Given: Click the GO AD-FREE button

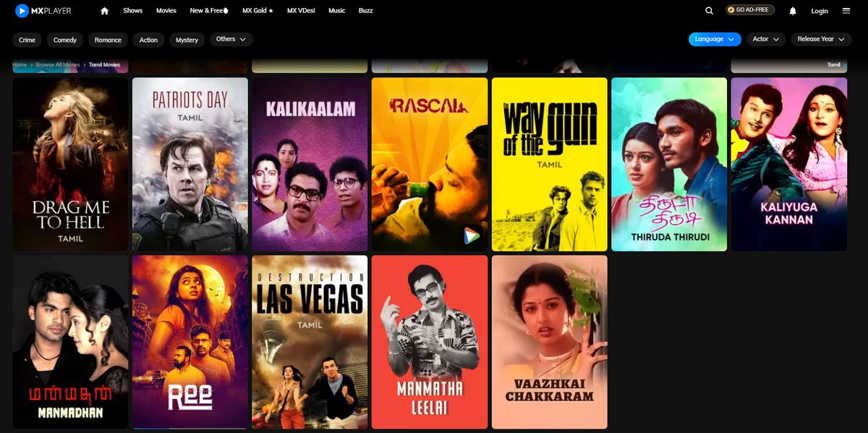Looking at the screenshot, I should tap(751, 10).
